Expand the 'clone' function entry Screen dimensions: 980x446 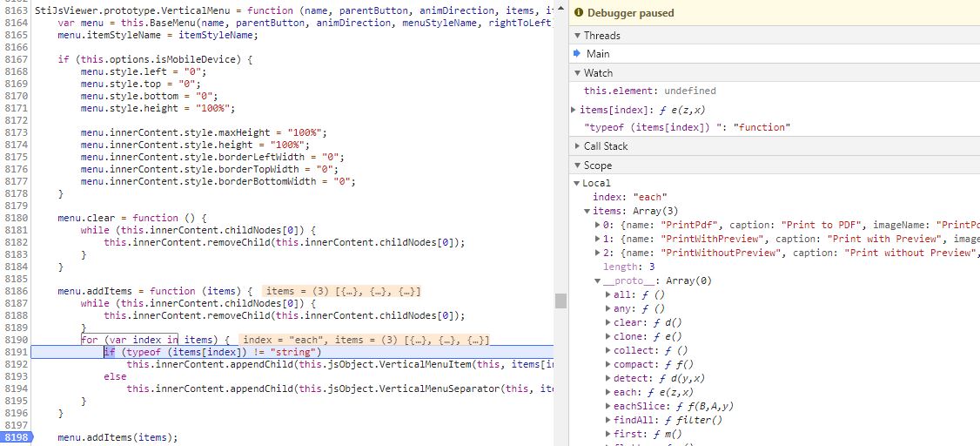point(608,336)
